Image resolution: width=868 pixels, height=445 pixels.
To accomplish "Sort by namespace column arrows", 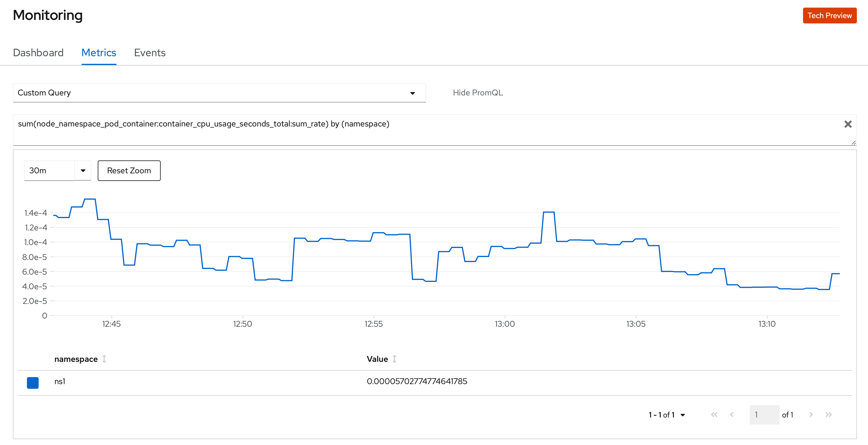I will pos(104,359).
